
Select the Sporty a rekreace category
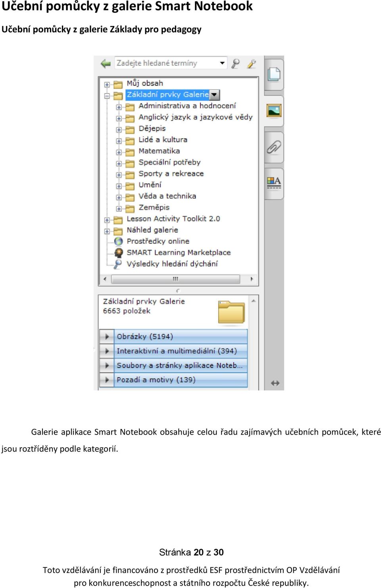[171, 174]
